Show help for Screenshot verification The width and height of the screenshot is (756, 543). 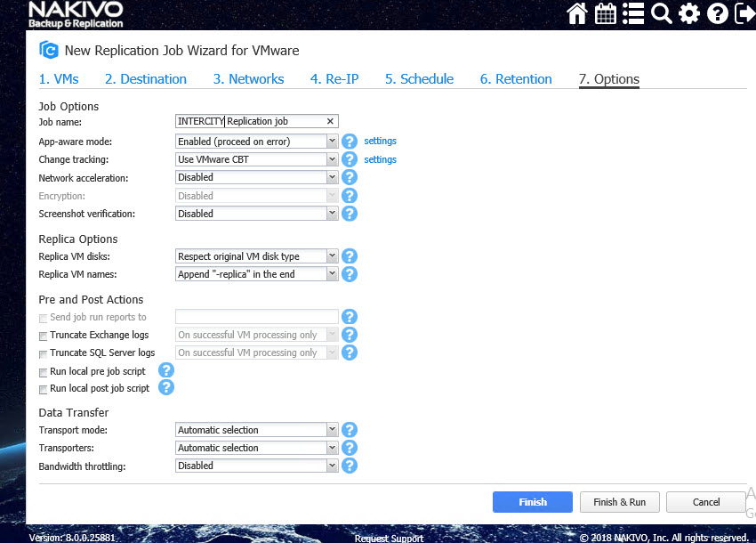click(x=350, y=214)
